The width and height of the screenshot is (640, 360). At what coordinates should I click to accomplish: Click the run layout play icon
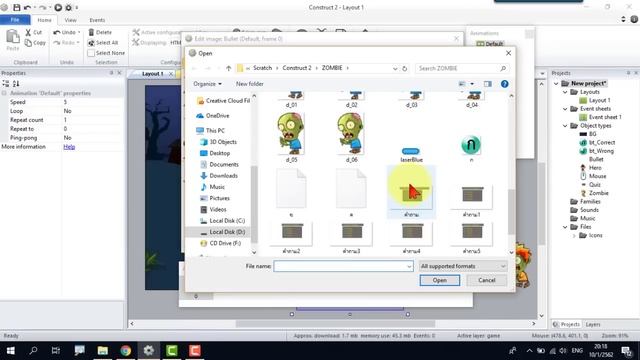58,7
